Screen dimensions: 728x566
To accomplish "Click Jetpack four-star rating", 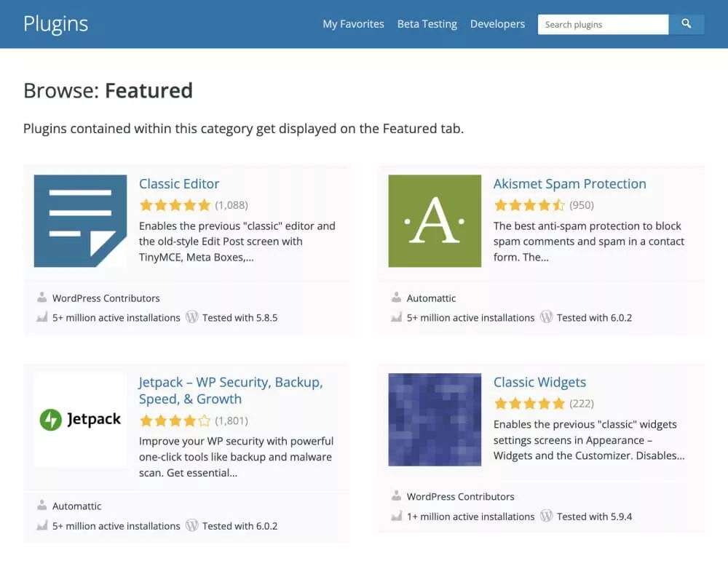I will click(175, 420).
